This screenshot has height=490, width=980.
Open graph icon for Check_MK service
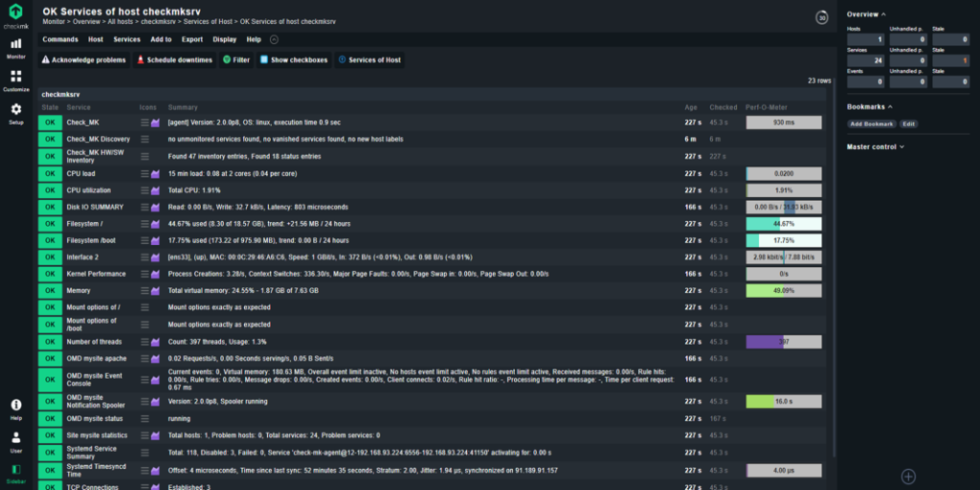(156, 122)
